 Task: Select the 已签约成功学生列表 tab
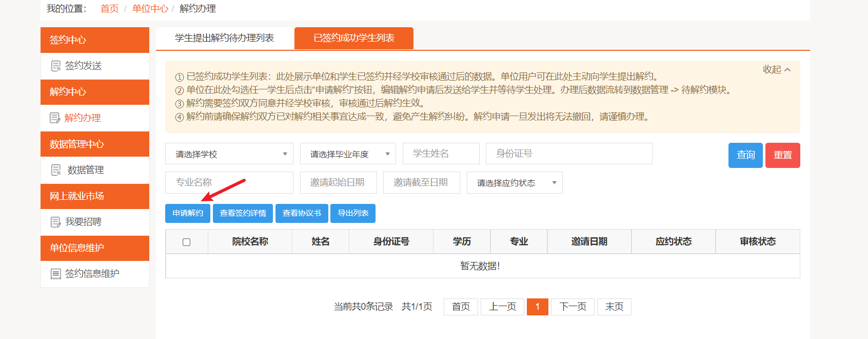click(353, 38)
